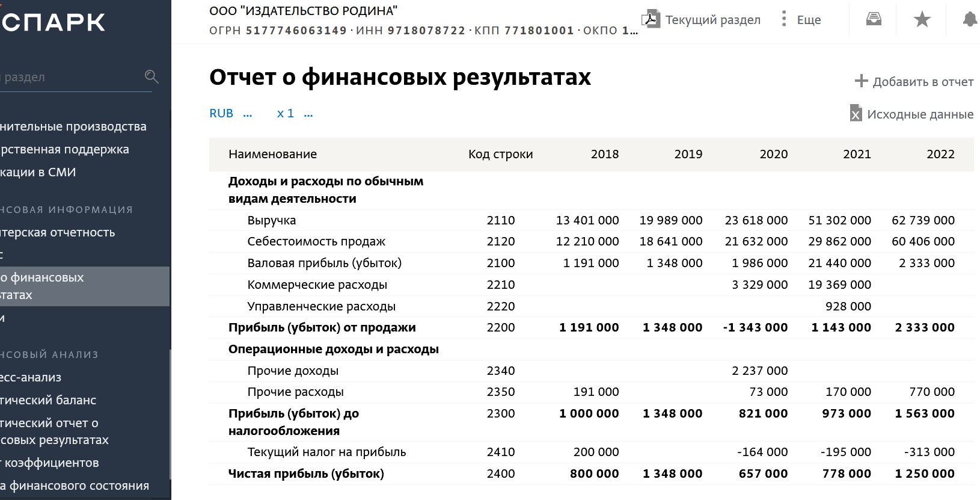Click Исходные данные link

click(920, 114)
